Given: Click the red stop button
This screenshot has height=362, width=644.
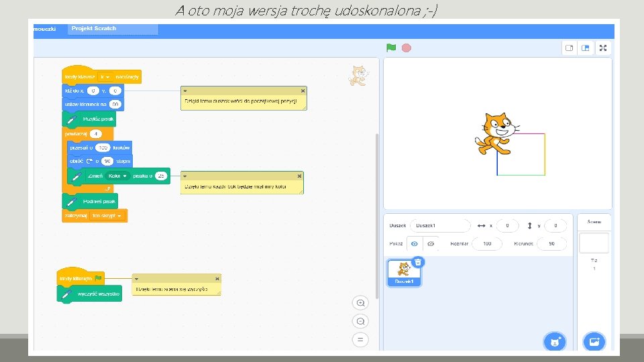Looking at the screenshot, I should (x=407, y=48).
